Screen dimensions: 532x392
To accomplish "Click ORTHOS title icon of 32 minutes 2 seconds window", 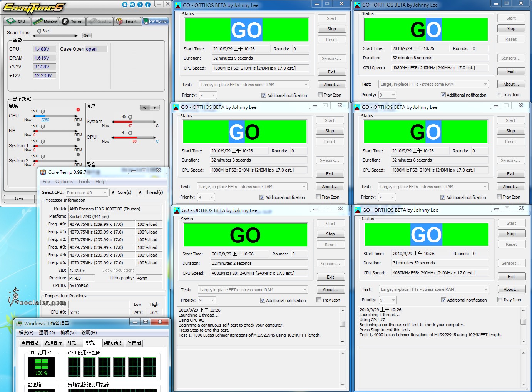I will (x=177, y=210).
